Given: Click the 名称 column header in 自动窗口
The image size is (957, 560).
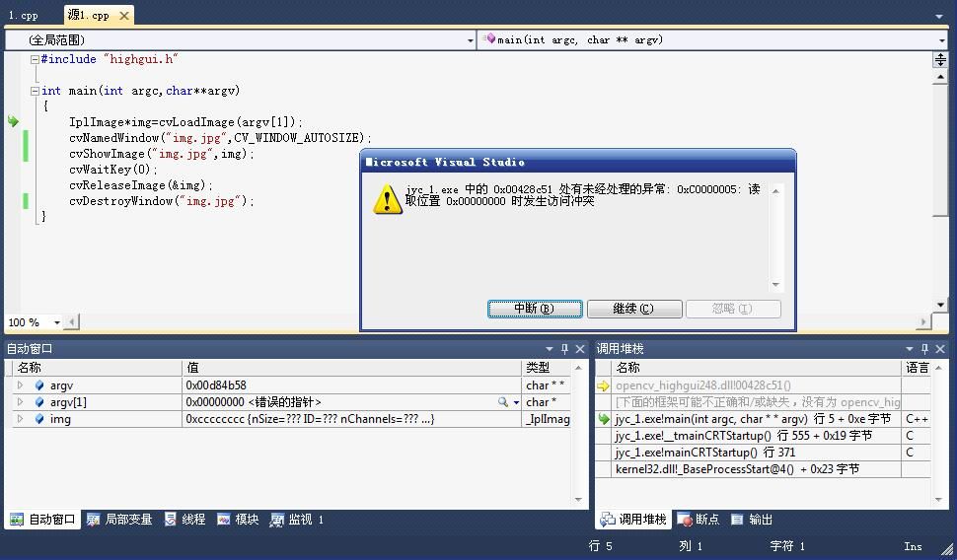Looking at the screenshot, I should [x=99, y=368].
